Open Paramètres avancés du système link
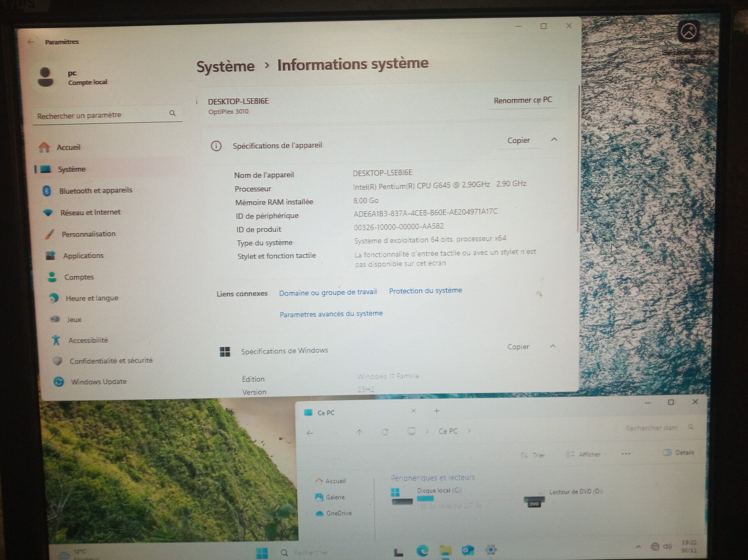 [331, 314]
